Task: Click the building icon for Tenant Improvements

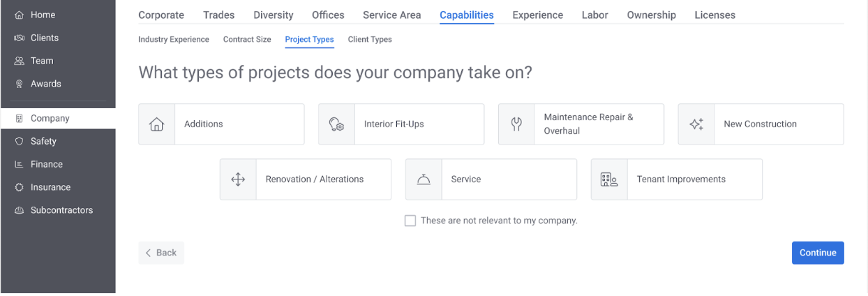Action: click(609, 179)
